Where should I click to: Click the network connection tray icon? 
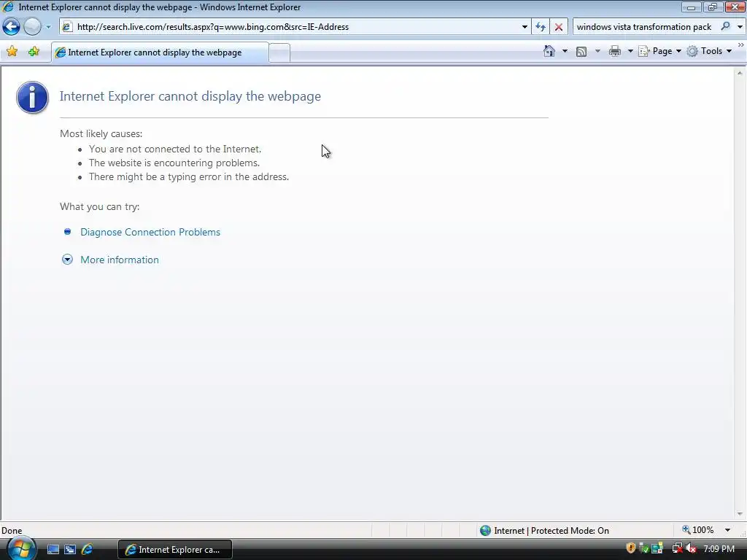tap(678, 548)
